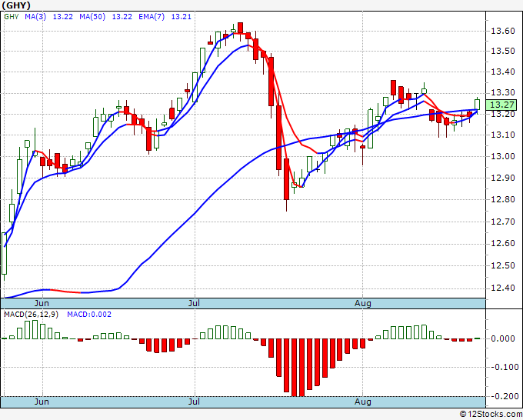Open the 12Stocks.com copyright link
This screenshot has width=523, height=420.
pyautogui.click(x=491, y=415)
